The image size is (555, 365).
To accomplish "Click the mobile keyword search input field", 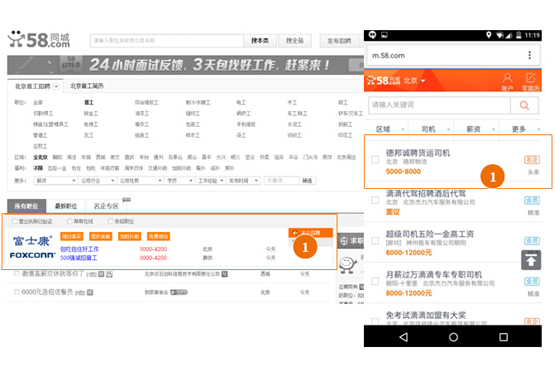I will pos(439,105).
